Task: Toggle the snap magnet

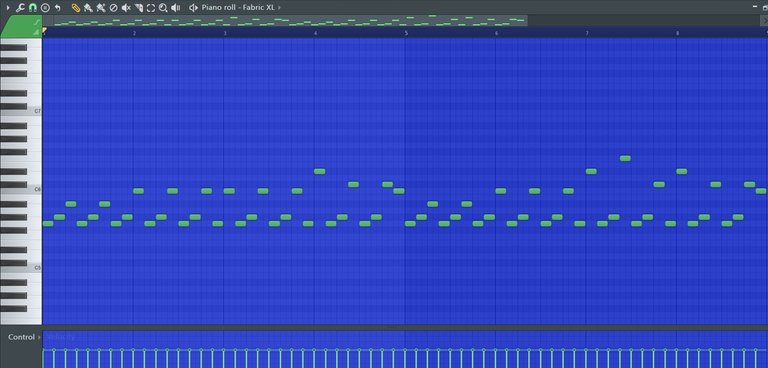Action: [x=33, y=8]
